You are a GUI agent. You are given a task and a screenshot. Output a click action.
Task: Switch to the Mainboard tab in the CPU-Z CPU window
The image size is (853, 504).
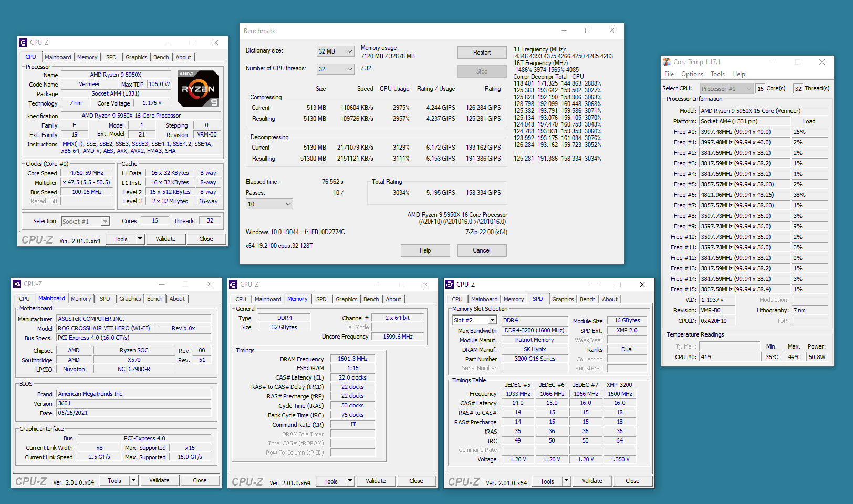tap(58, 57)
